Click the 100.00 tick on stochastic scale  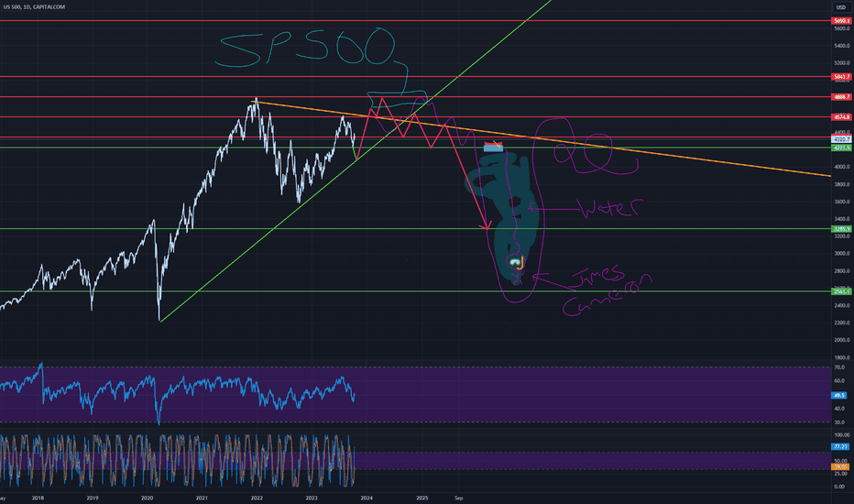click(841, 434)
